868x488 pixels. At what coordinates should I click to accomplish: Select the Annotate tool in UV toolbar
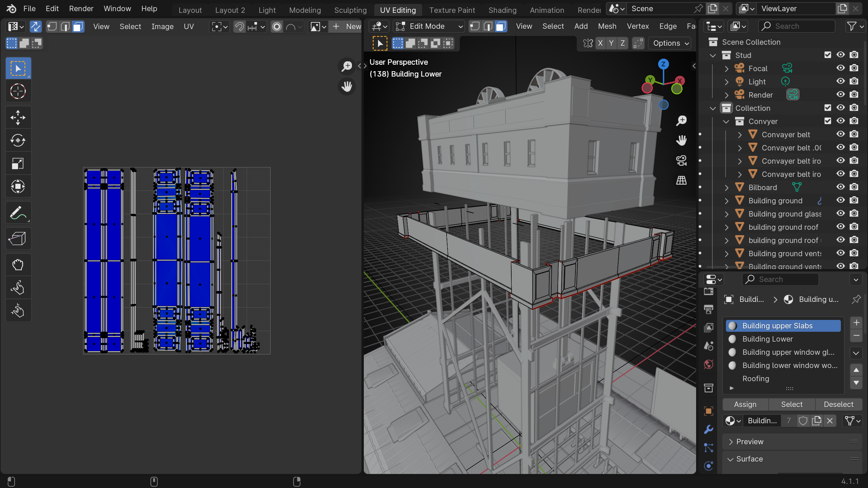(18, 213)
